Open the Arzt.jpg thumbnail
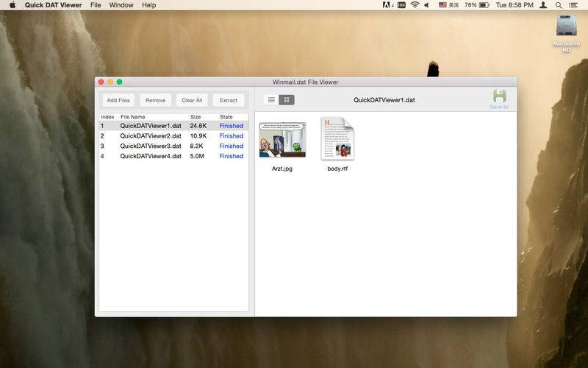Screen dimensions: 588x368 click(282, 140)
